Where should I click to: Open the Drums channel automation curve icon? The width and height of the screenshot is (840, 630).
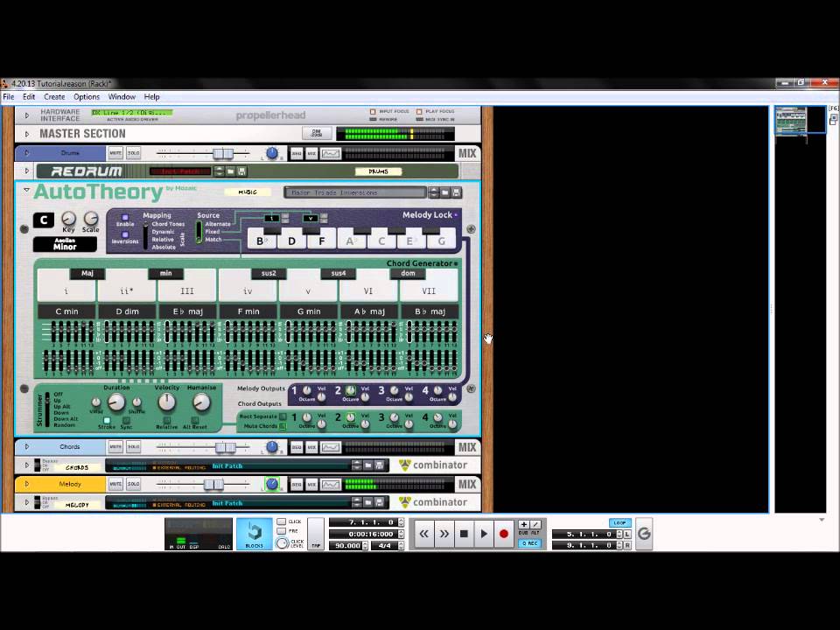coord(331,154)
